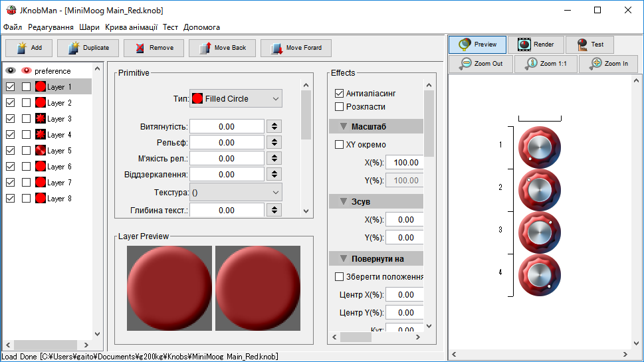Click the Зсув X(%) input field
This screenshot has width=644, height=362.
pyautogui.click(x=405, y=220)
